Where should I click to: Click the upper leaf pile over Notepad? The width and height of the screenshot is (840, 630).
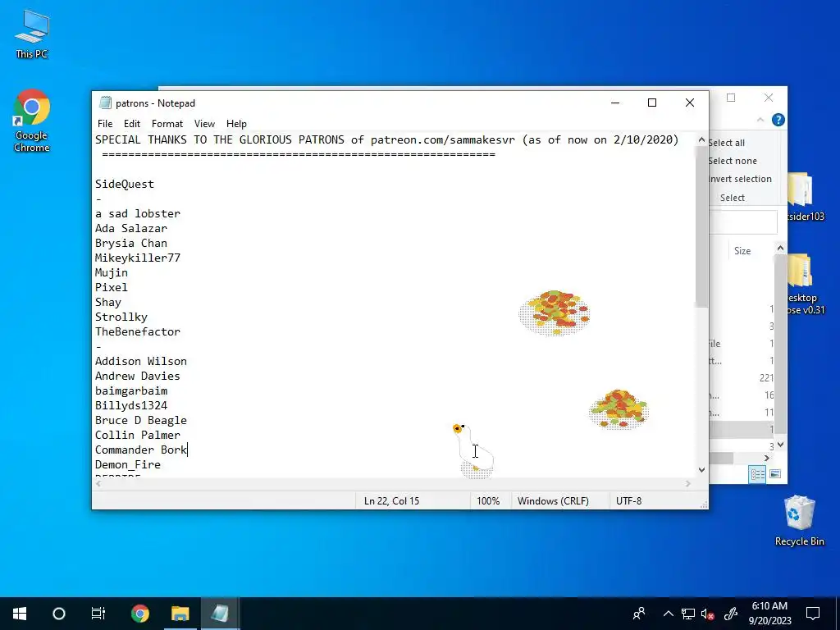pyautogui.click(x=554, y=313)
